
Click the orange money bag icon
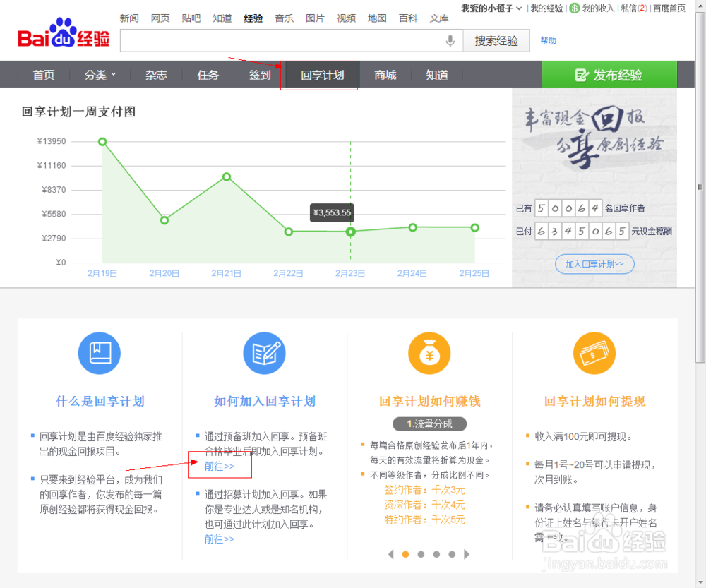(429, 353)
